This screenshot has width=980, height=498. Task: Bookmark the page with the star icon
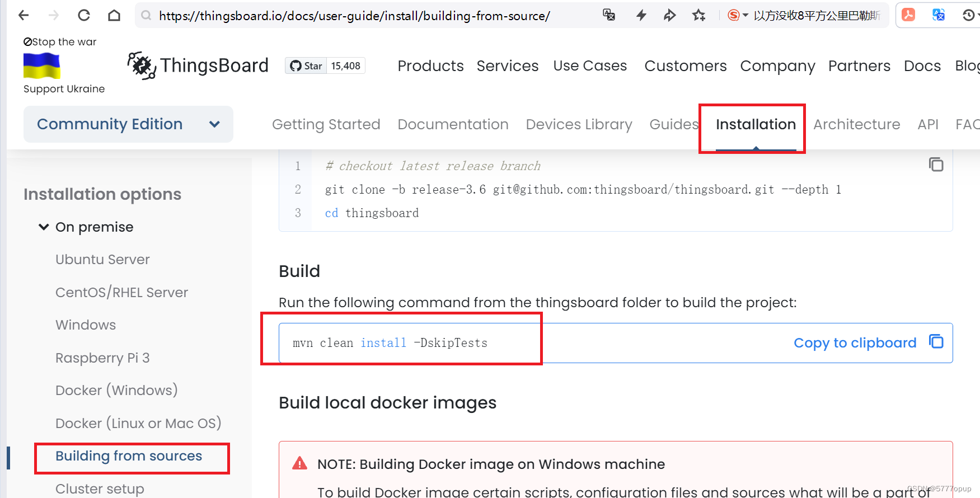698,15
